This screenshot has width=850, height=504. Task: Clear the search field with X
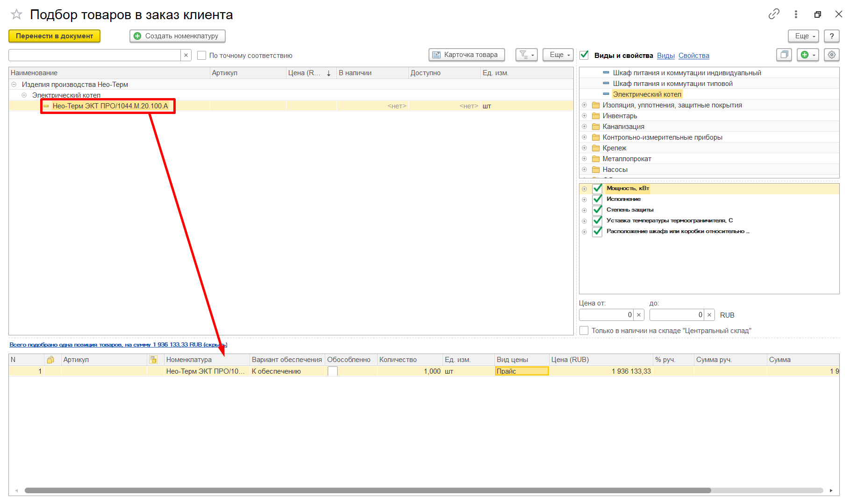tap(186, 55)
